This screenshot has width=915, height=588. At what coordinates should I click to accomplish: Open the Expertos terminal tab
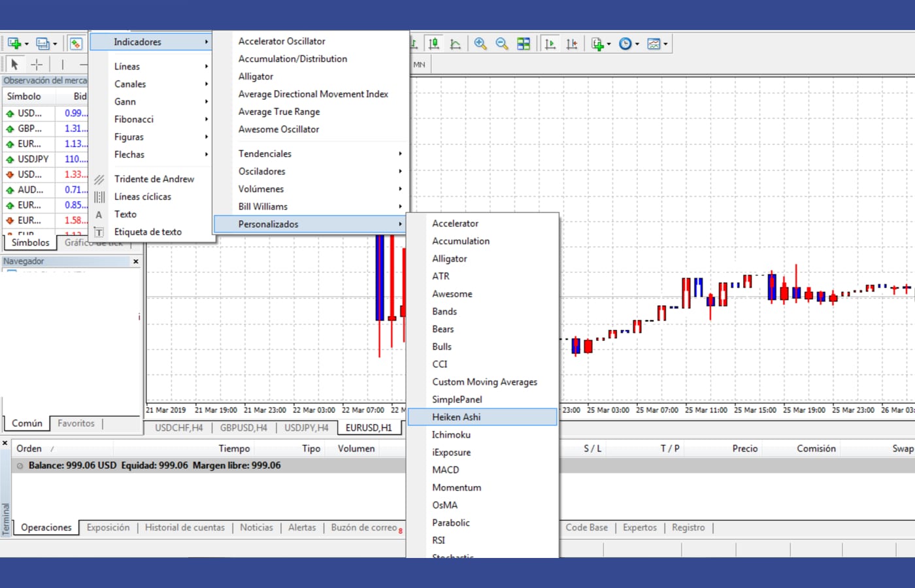[639, 528]
